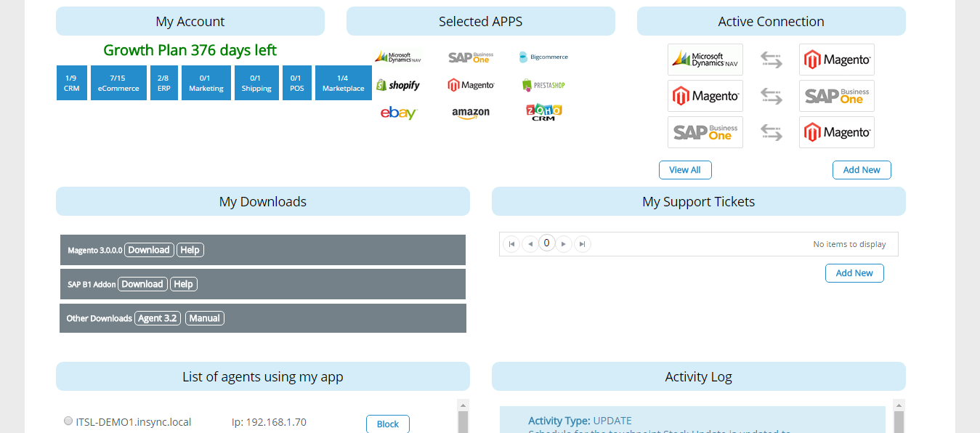This screenshot has width=980, height=433.
Task: Click sync arrows between Dynamics NAV and Magento
Action: (x=772, y=60)
